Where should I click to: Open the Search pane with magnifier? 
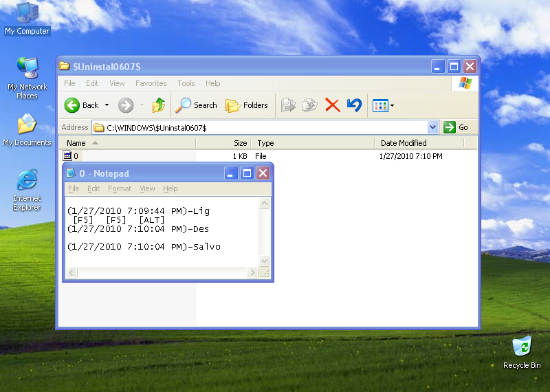[x=196, y=105]
